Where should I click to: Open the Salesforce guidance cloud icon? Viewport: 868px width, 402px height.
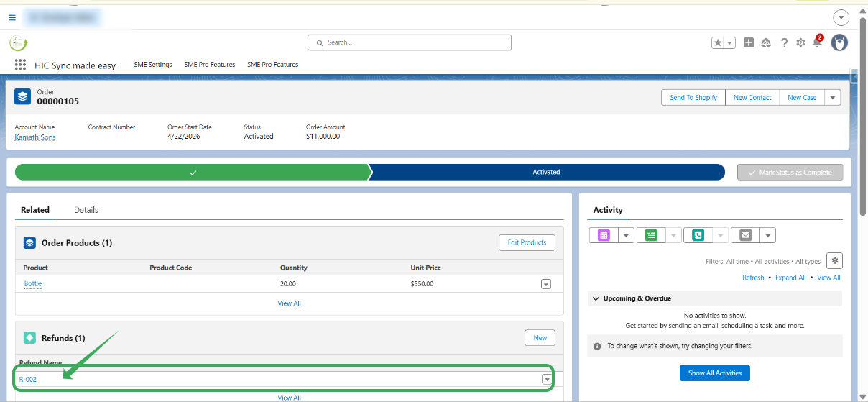(766, 43)
